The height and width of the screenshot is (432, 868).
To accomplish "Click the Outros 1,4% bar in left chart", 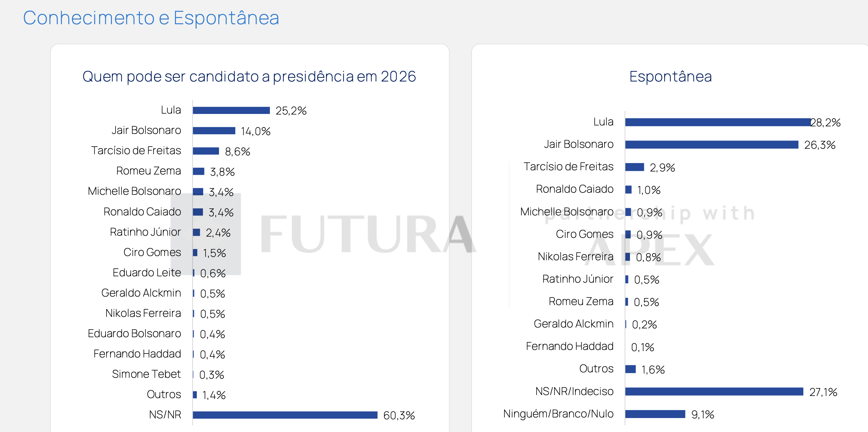I will 195,395.
